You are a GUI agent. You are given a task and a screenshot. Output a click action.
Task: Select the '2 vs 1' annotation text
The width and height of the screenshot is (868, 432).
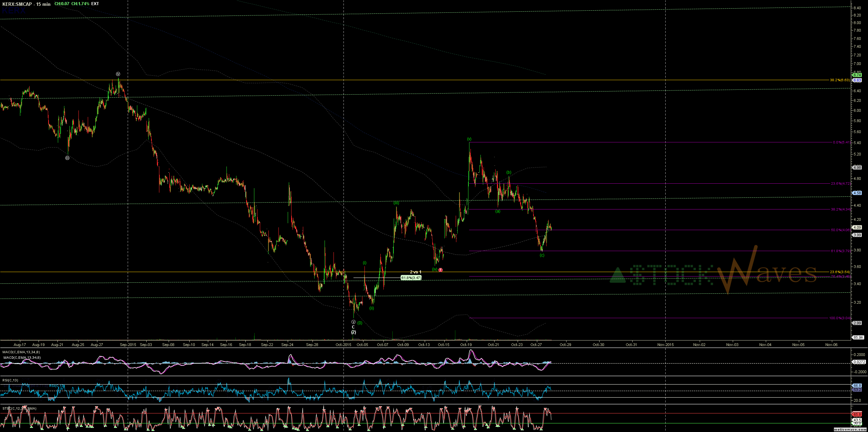coord(415,272)
